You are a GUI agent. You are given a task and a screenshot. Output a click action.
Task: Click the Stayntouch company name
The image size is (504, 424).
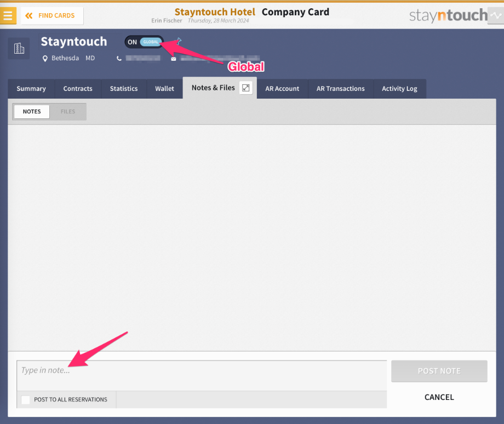(74, 42)
